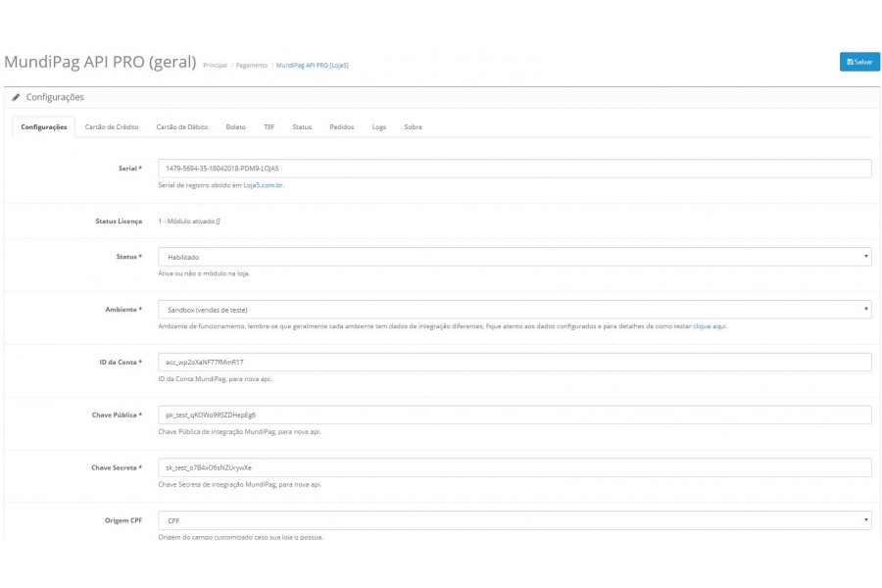Click the pencil icon beside Configurações heading
Image resolution: width=882 pixels, height=588 pixels.
coord(17,97)
